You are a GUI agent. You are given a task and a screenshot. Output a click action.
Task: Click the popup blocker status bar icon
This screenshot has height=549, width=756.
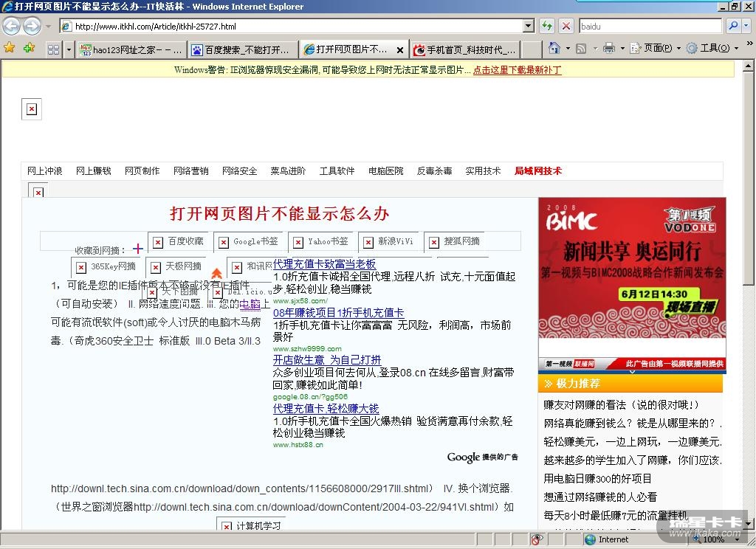[537, 539]
